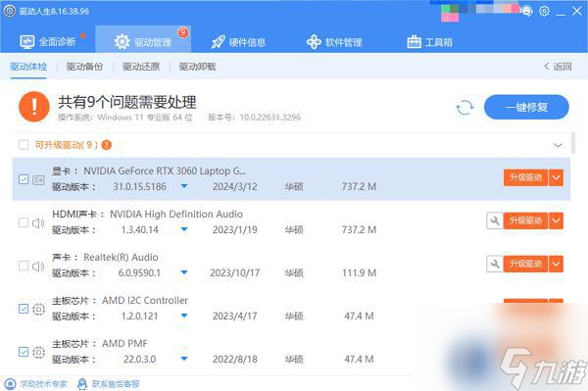Open the settings gear in title bar

[x=544, y=11]
